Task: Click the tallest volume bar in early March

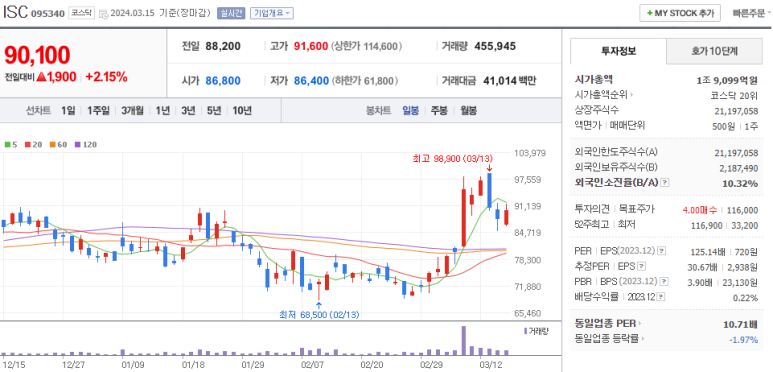Action: click(x=463, y=340)
